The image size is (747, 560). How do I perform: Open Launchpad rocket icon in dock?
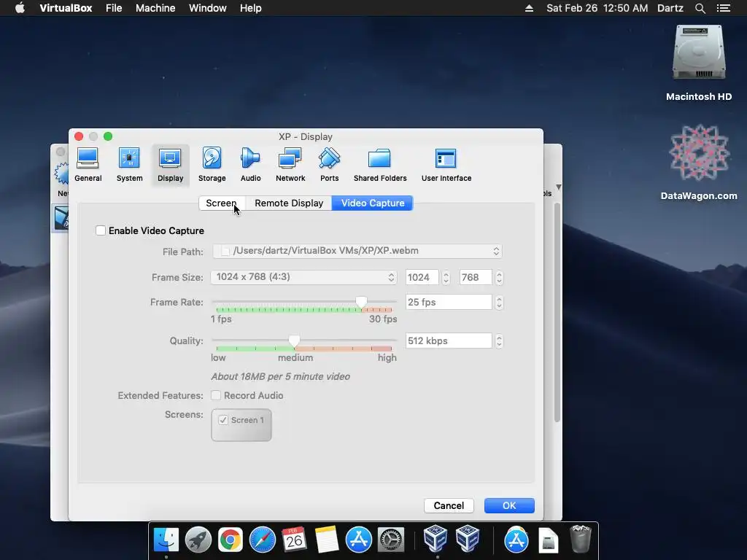tap(198, 540)
